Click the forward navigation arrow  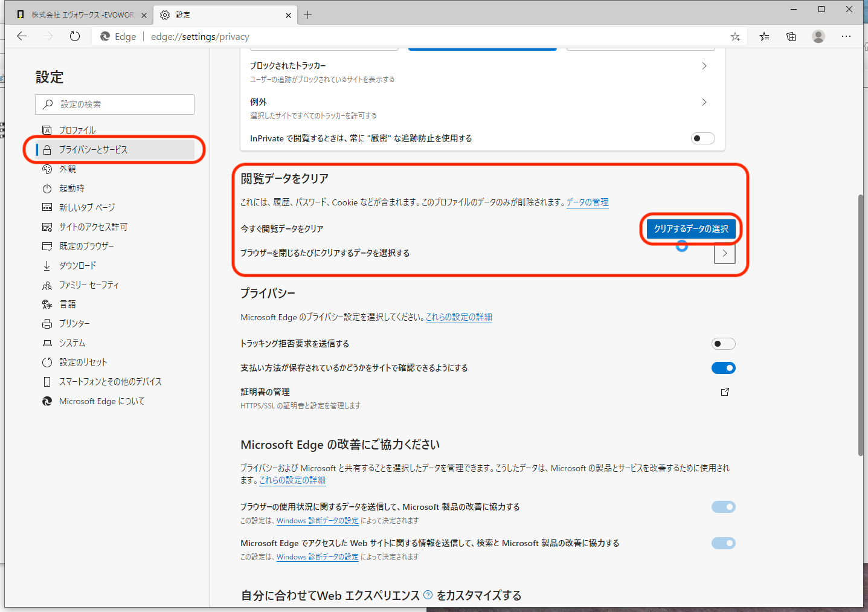point(48,36)
